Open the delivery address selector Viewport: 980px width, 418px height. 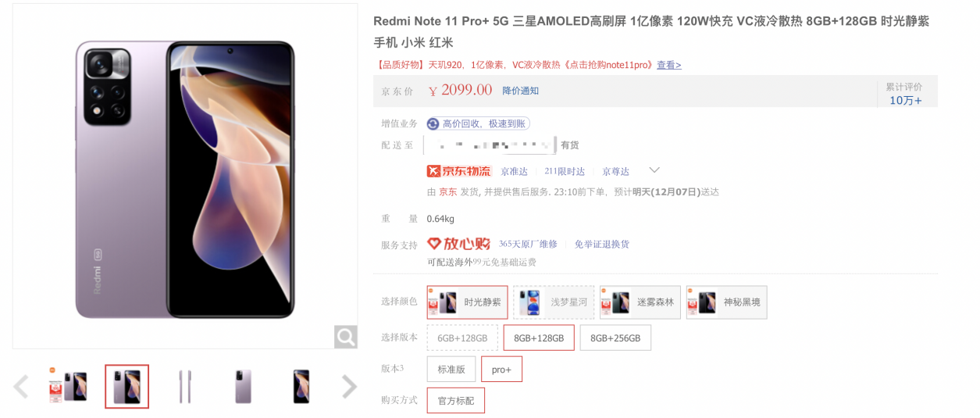point(490,145)
